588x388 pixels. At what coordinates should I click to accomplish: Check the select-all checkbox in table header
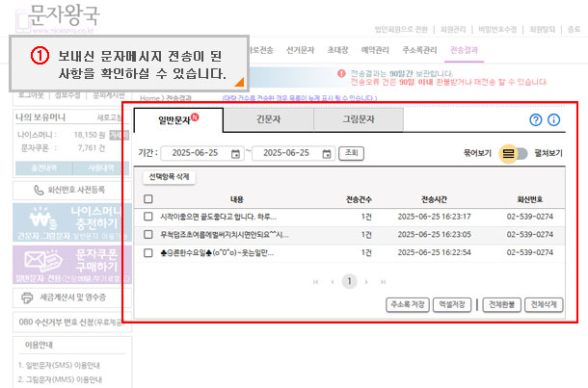148,199
